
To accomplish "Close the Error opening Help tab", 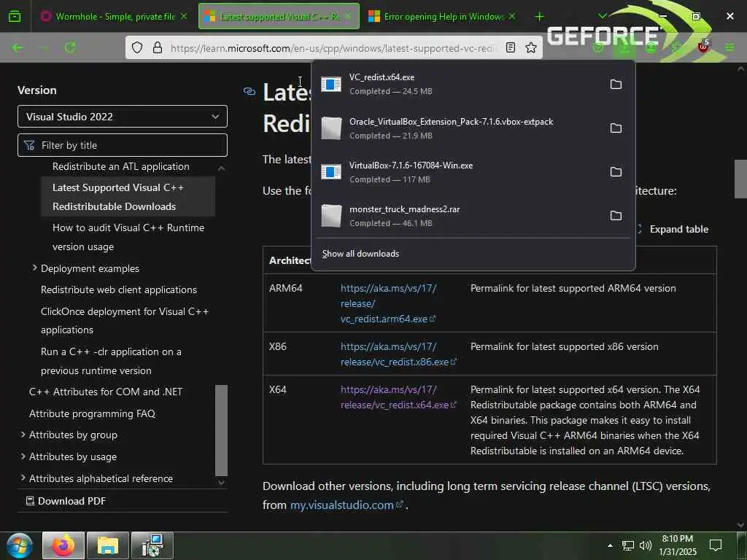I will (512, 17).
